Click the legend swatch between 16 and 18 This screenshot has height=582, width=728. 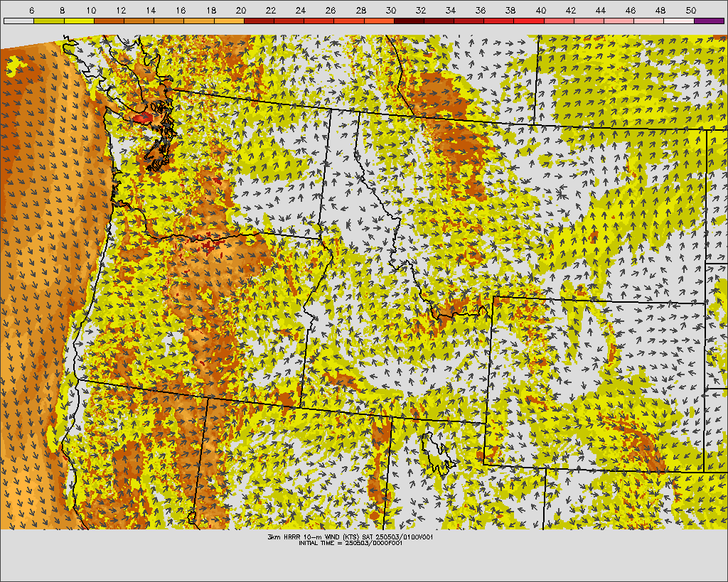[x=199, y=21]
